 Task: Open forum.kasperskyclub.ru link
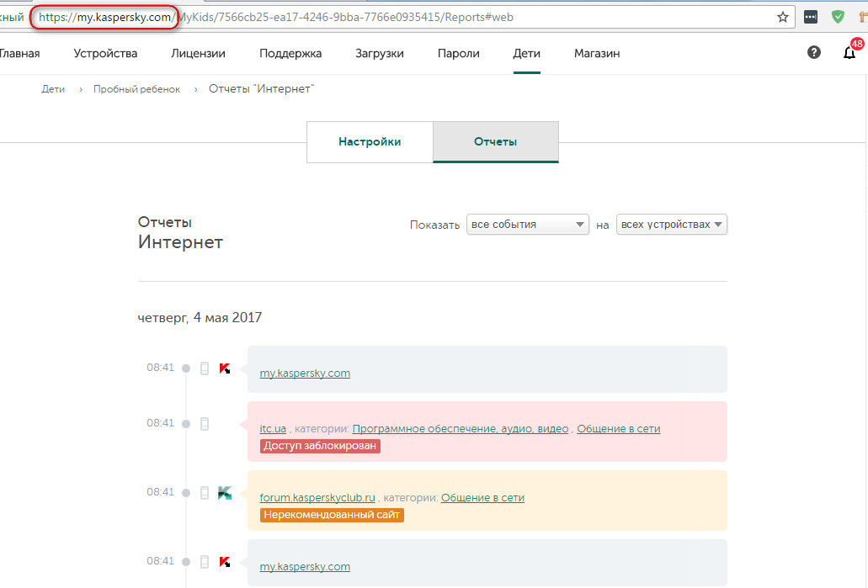click(317, 498)
